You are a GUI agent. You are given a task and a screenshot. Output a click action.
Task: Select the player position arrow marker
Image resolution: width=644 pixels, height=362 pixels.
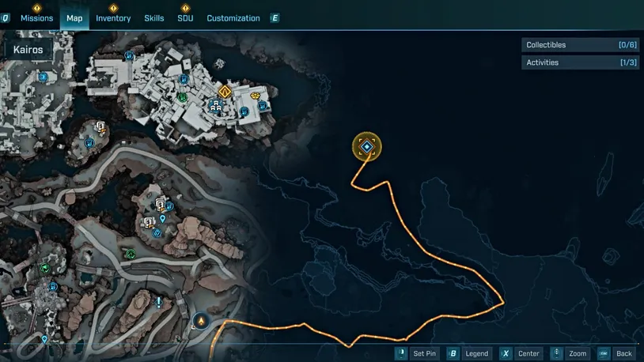(201, 321)
